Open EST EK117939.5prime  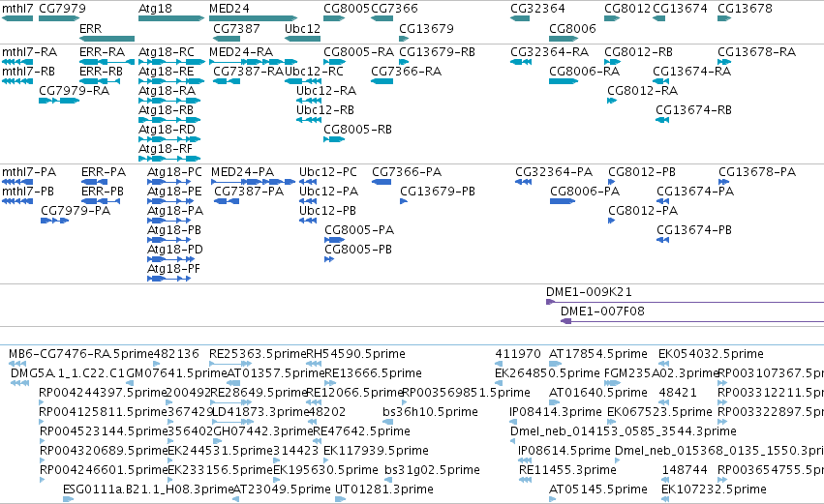coord(376,451)
